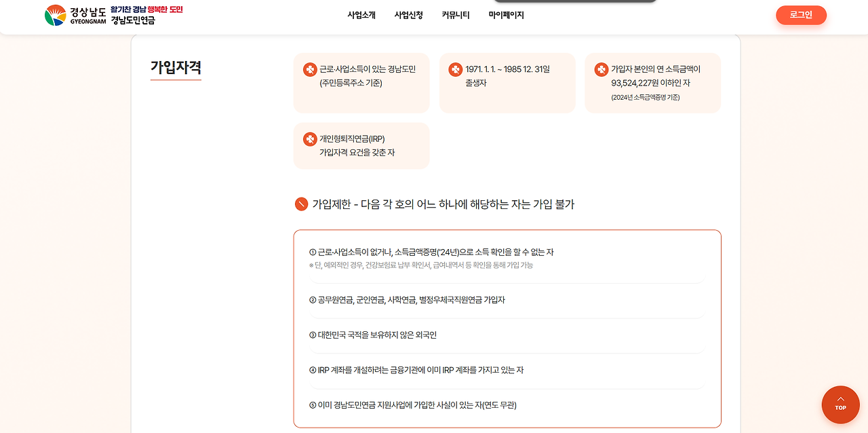The width and height of the screenshot is (868, 433).
Task: Click restriction item ① 근로·사업소득이 없거나
Action: pyautogui.click(x=431, y=252)
